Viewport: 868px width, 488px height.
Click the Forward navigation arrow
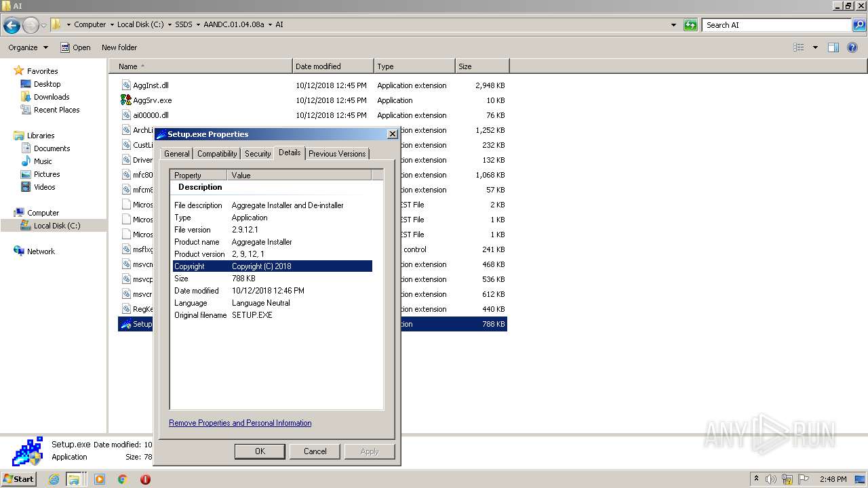[31, 25]
